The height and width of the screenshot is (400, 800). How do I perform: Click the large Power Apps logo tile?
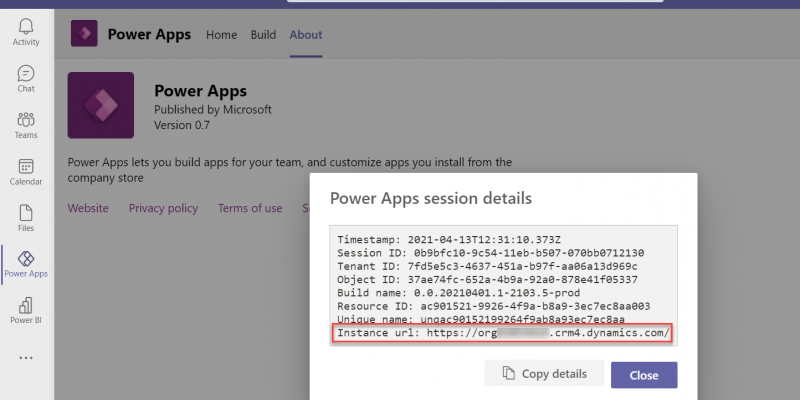coord(101,105)
